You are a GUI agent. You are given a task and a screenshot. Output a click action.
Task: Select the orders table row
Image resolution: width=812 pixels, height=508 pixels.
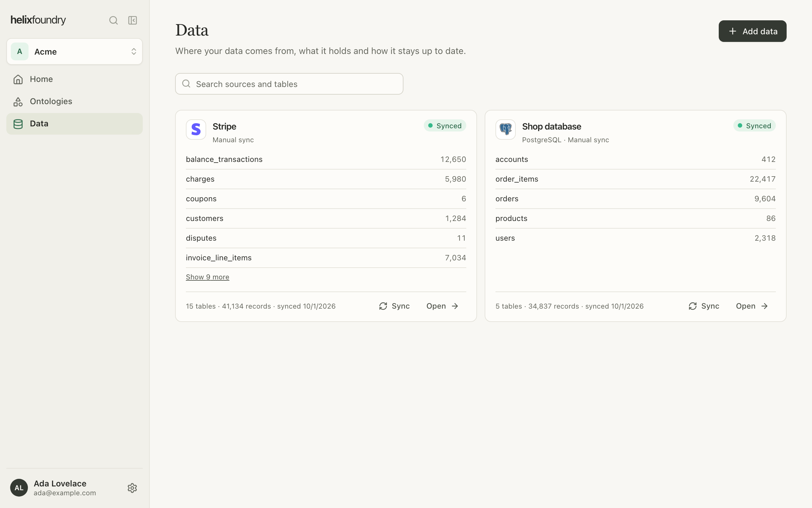[636, 199]
